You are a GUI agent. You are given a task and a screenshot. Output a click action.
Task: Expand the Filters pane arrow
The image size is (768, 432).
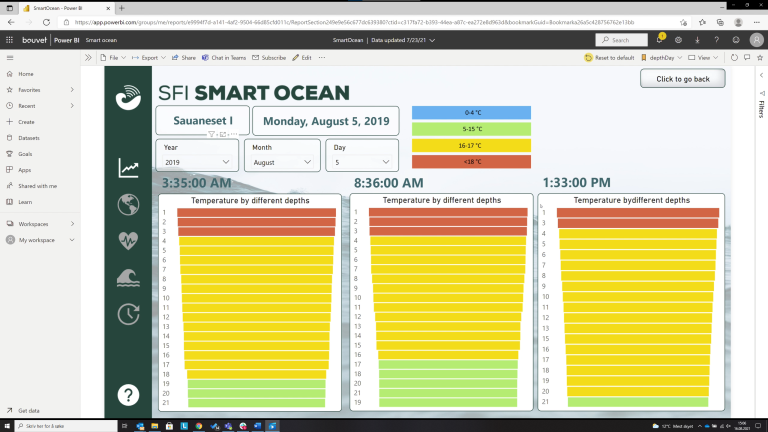[x=762, y=75]
